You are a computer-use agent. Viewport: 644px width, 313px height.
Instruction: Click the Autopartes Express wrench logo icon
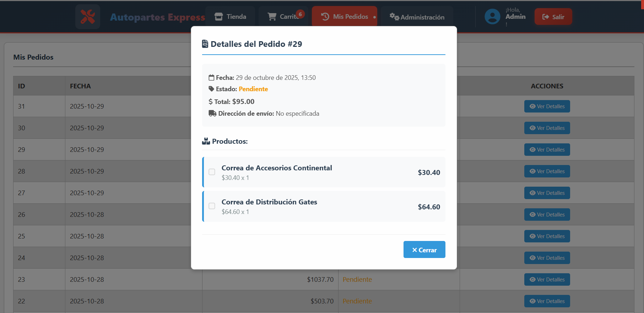tap(87, 17)
